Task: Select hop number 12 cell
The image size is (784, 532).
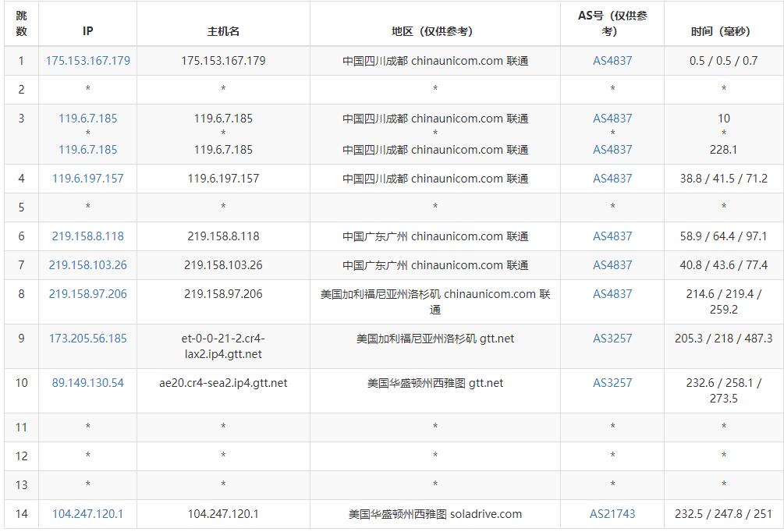Action: pyautogui.click(x=22, y=456)
